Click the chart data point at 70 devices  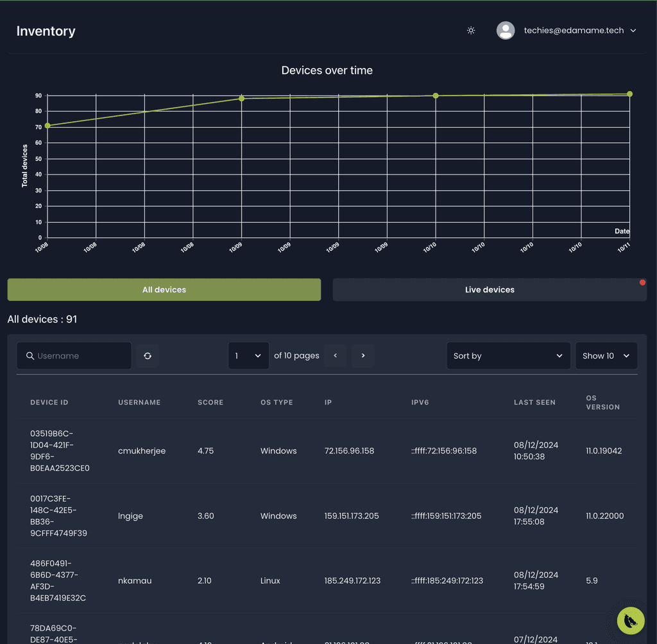pyautogui.click(x=47, y=126)
